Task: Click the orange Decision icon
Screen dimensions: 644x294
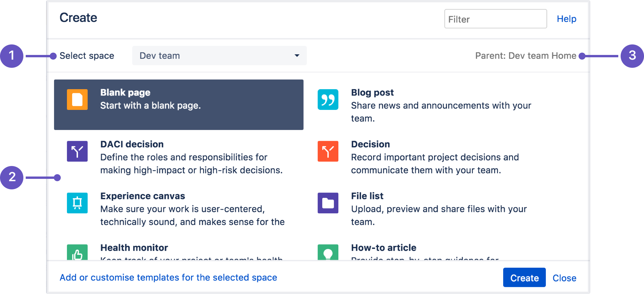Action: click(328, 151)
